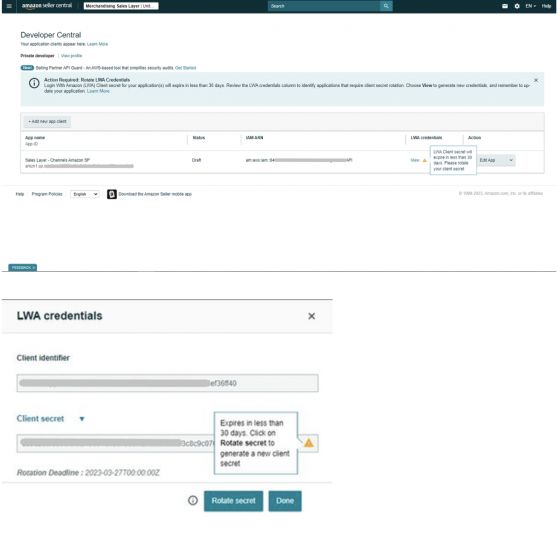Click the IAM ARN column header

[254, 138]
